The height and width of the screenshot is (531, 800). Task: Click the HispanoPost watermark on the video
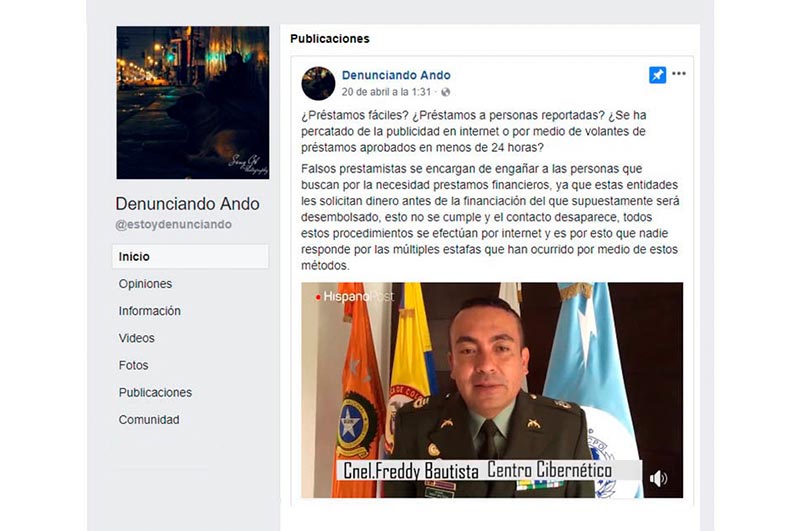(x=355, y=296)
